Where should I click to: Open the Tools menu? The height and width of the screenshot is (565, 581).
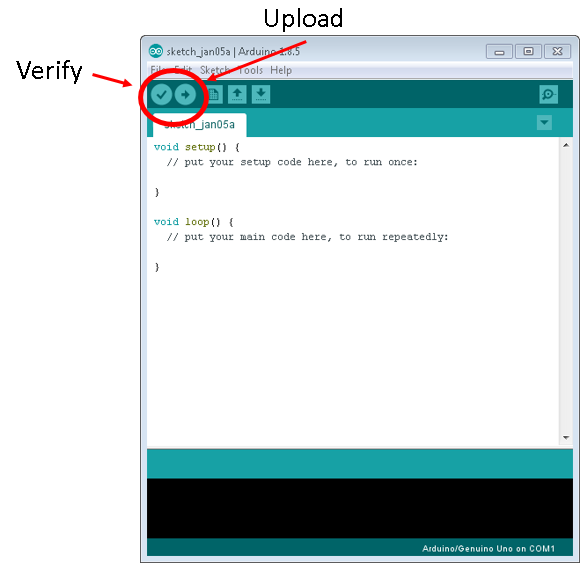click(x=250, y=70)
